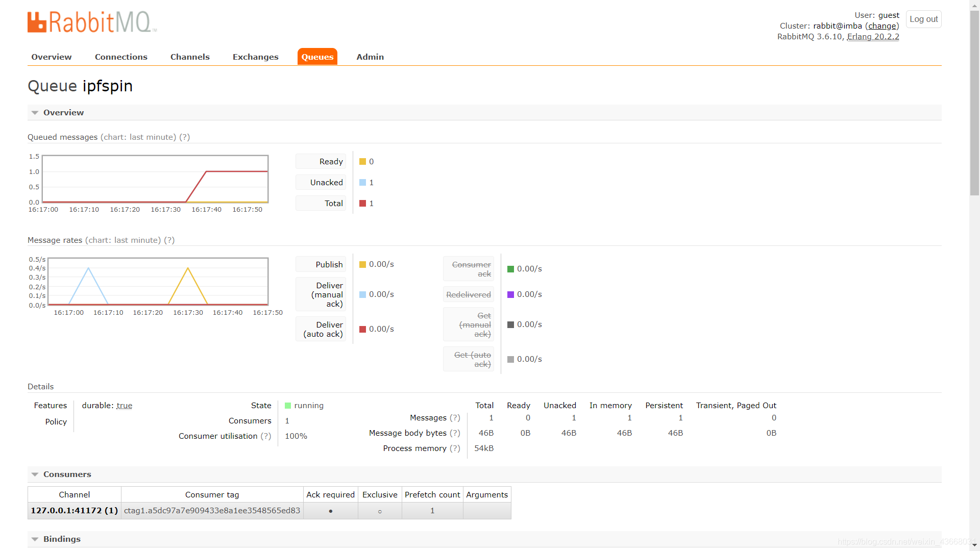The image size is (980, 551).
Task: Select consumer tag ctag1.a5dc97a7e909433e8a1ee3548565ed83
Action: pos(212,511)
